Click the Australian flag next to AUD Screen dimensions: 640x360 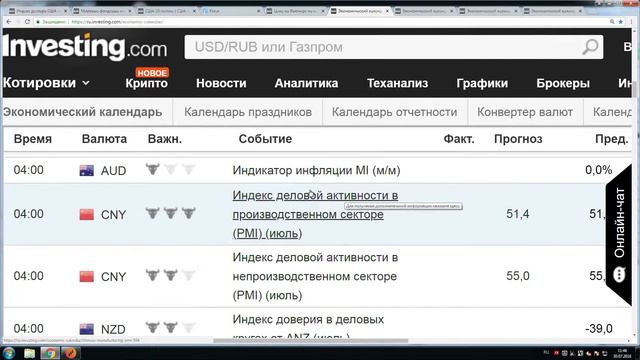87,170
